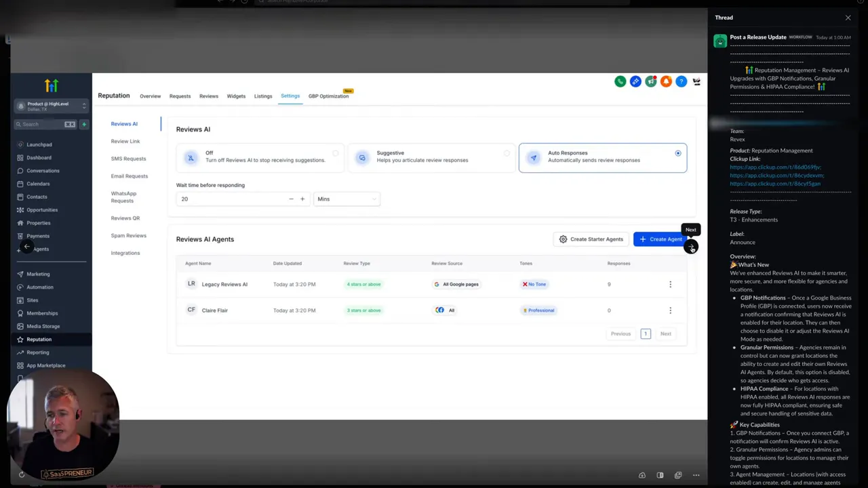Select page 1 in pagination
The image size is (868, 488).
pyautogui.click(x=646, y=333)
